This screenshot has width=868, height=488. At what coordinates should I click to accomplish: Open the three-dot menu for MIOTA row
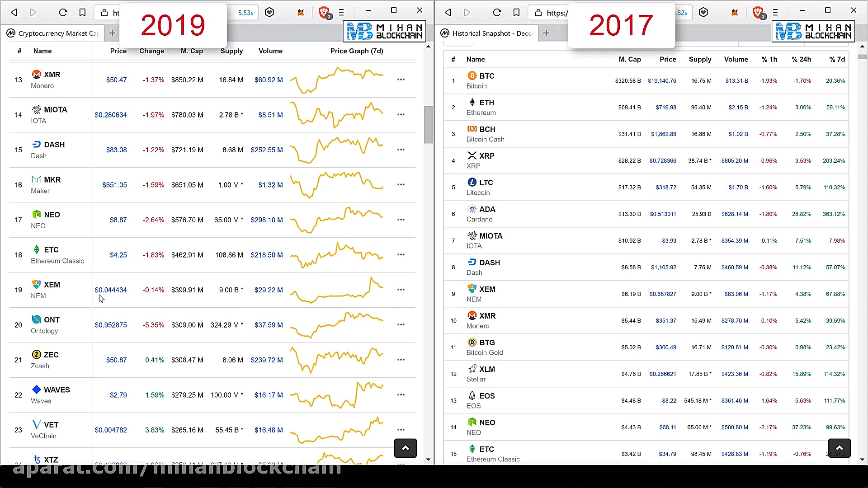[401, 114]
